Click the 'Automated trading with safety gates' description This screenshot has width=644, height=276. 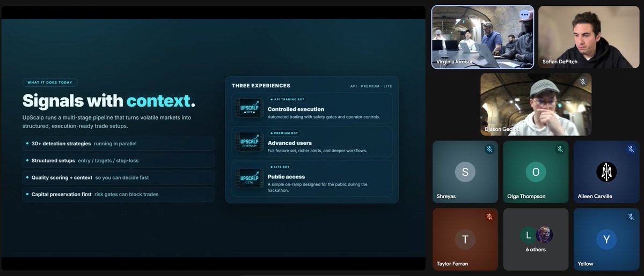click(x=324, y=117)
